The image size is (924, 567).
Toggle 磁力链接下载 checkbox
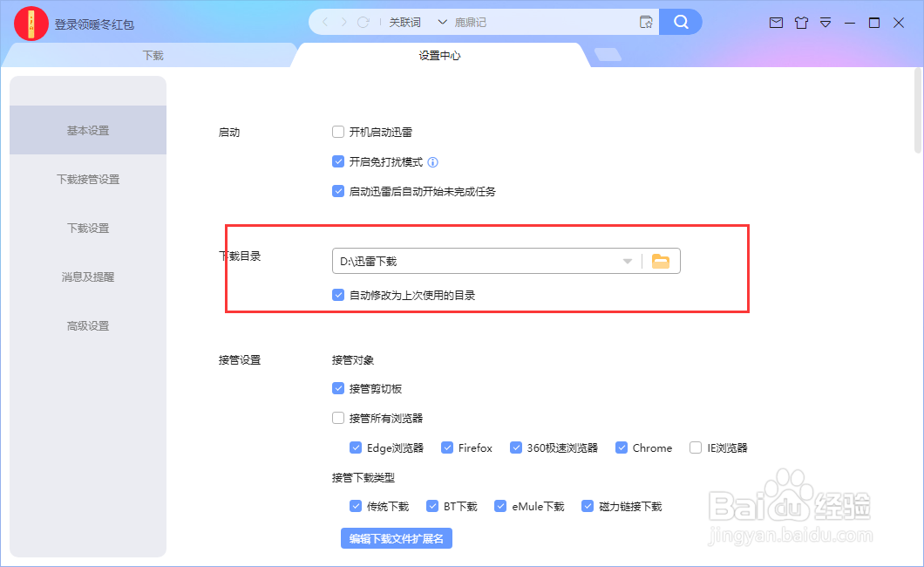coord(588,506)
